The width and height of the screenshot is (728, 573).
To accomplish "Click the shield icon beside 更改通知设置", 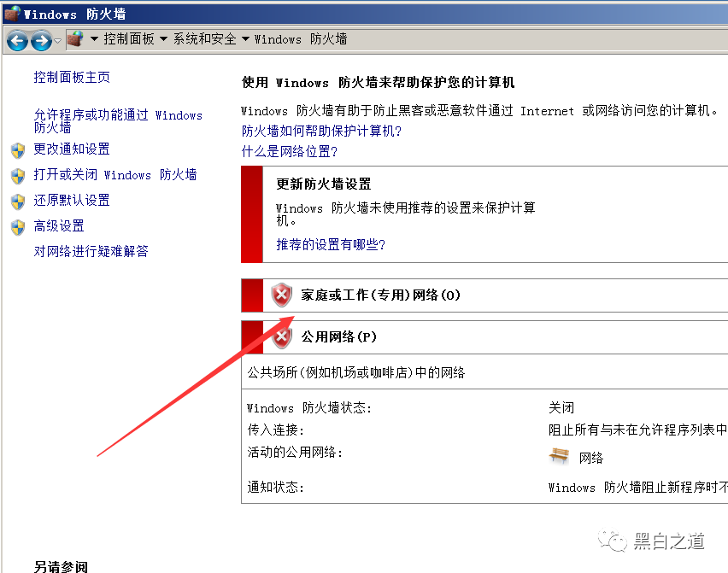I will 18,150.
